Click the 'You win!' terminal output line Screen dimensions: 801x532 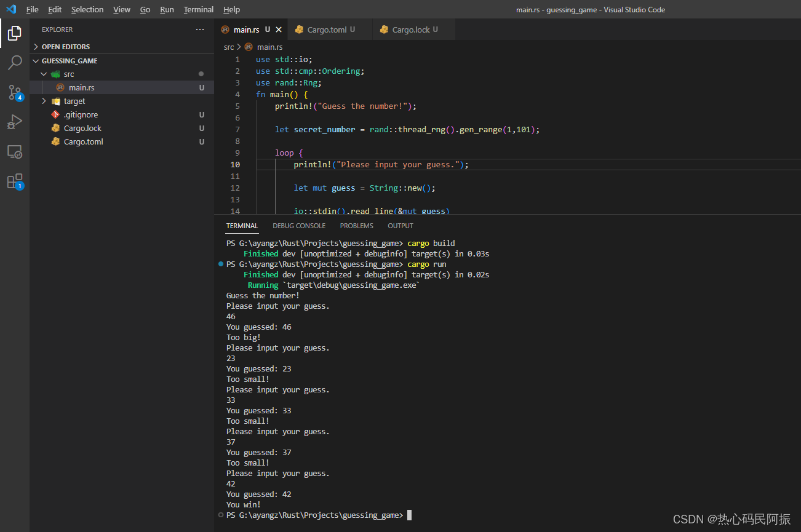pyautogui.click(x=244, y=505)
